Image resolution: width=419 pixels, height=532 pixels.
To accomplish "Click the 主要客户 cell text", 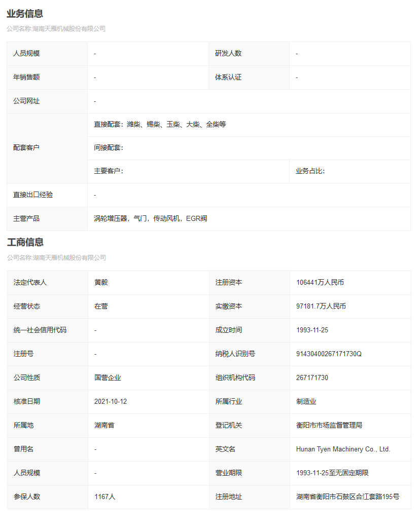I will (109, 171).
